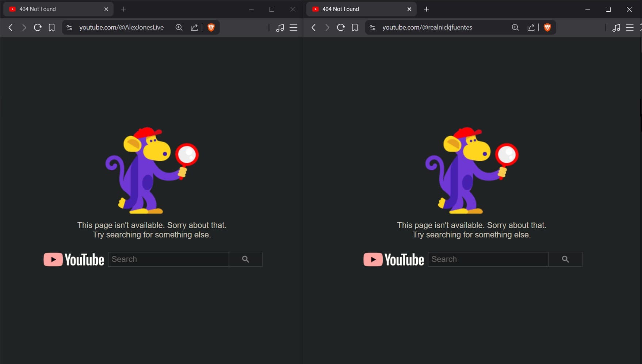Submit a search with the right magnifier button
The width and height of the screenshot is (642, 364).
(565, 259)
